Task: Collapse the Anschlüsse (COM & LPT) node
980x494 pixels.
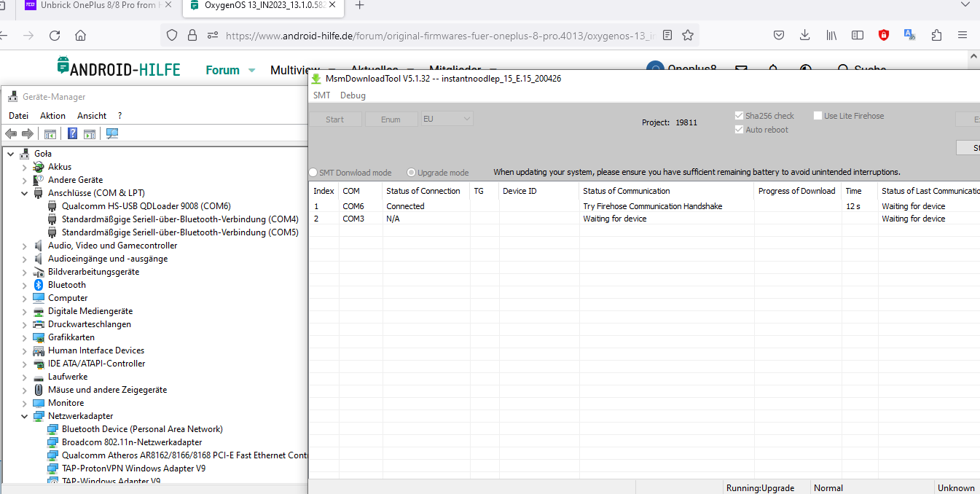Action: coord(25,193)
